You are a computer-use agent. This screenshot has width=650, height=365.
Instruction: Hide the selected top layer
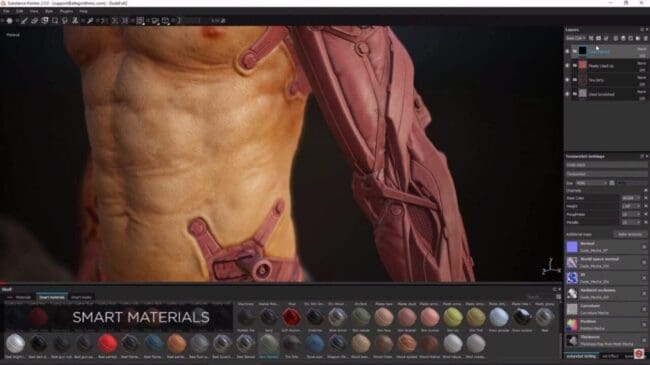coord(568,51)
